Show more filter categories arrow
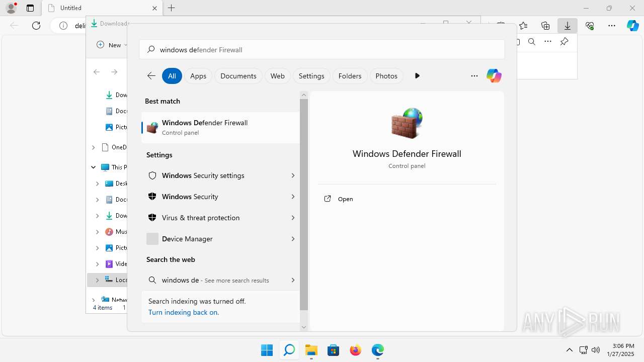 (x=417, y=76)
